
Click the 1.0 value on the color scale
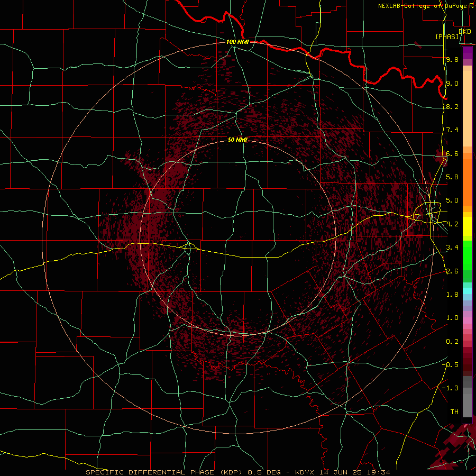pos(452,318)
